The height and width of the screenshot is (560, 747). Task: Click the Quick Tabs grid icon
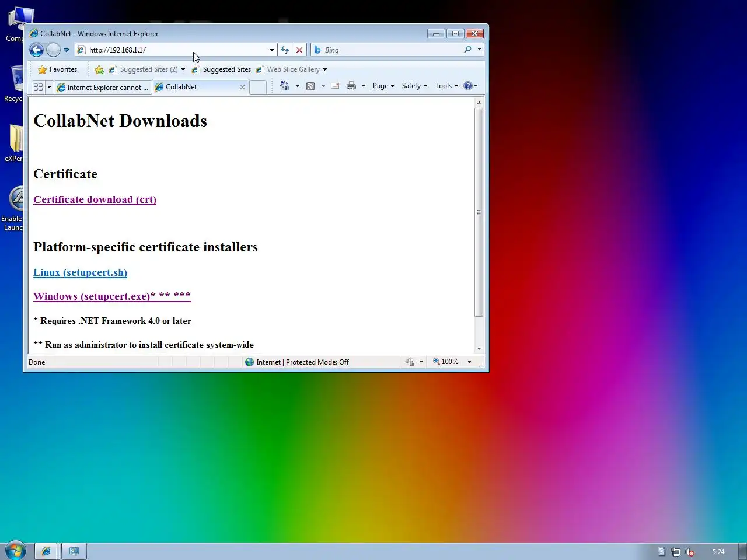click(38, 87)
